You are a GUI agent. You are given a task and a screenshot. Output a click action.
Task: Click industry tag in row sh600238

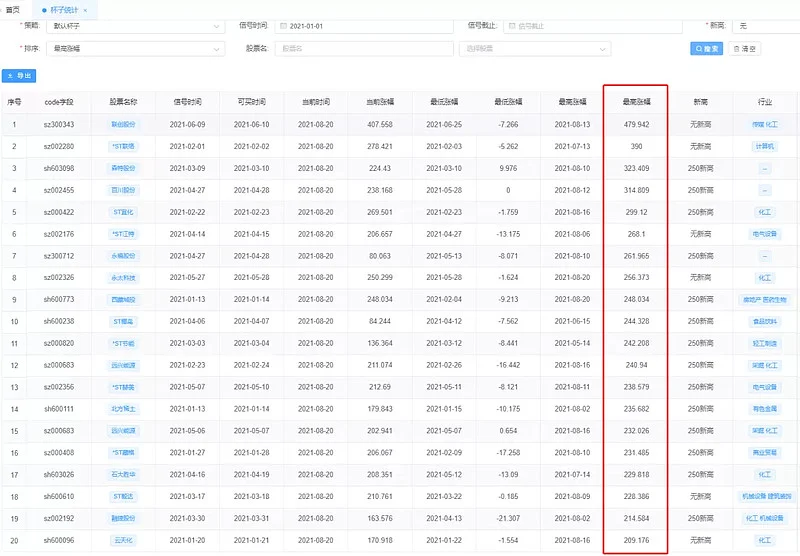coord(765,321)
